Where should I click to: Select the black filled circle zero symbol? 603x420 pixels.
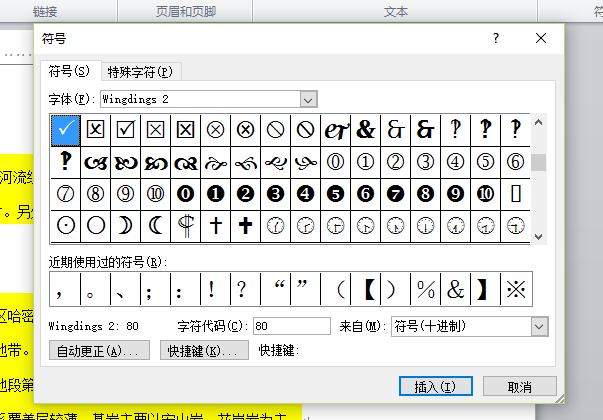point(185,194)
